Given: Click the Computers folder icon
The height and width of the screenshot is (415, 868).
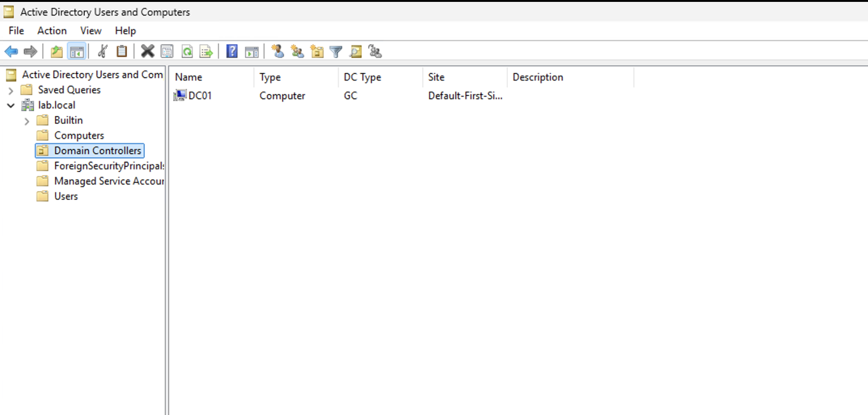Looking at the screenshot, I should click(x=43, y=135).
